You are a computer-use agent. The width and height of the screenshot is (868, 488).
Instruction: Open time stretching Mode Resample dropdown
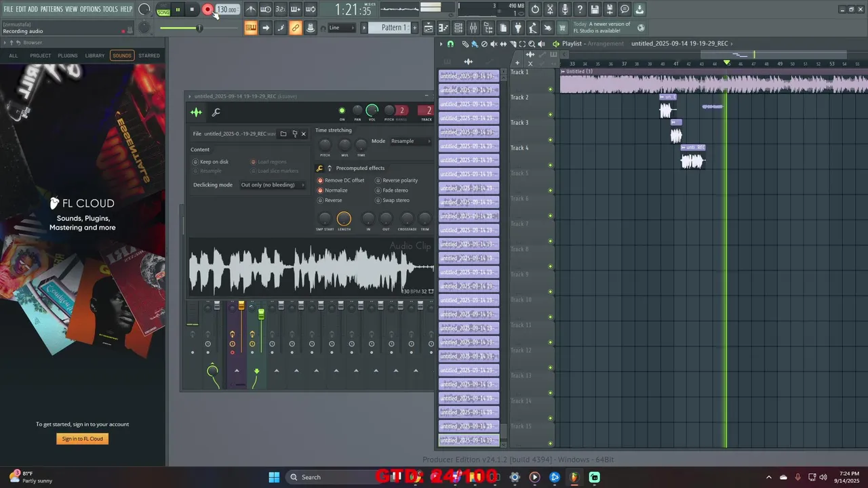[411, 141]
